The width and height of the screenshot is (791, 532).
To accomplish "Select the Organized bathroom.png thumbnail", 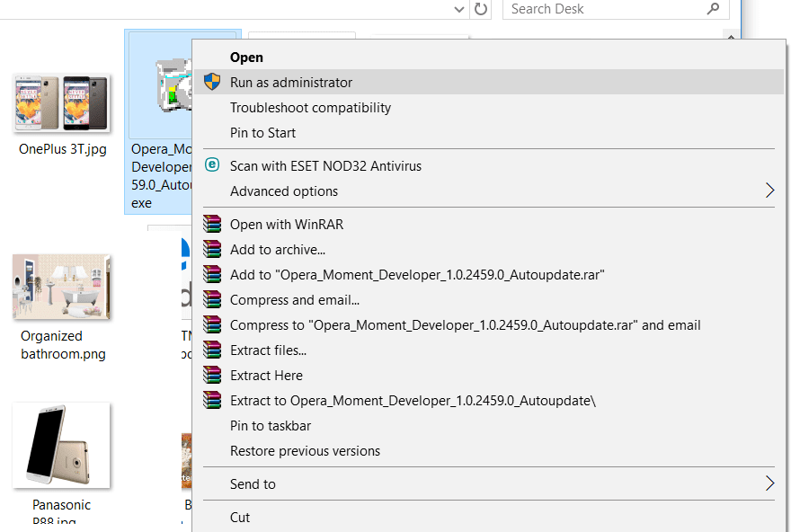I will pyautogui.click(x=61, y=287).
